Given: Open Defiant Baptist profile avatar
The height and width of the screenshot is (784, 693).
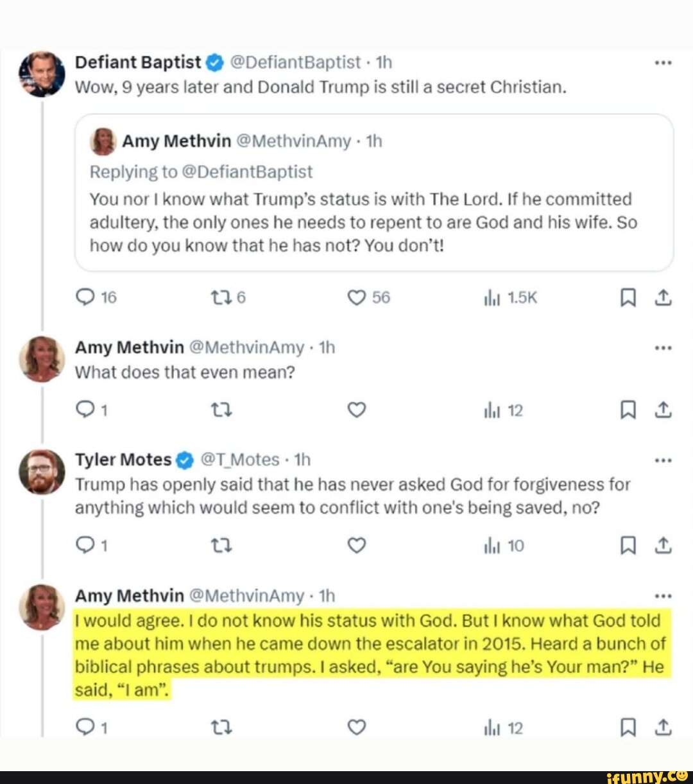Looking at the screenshot, I should point(42,74).
